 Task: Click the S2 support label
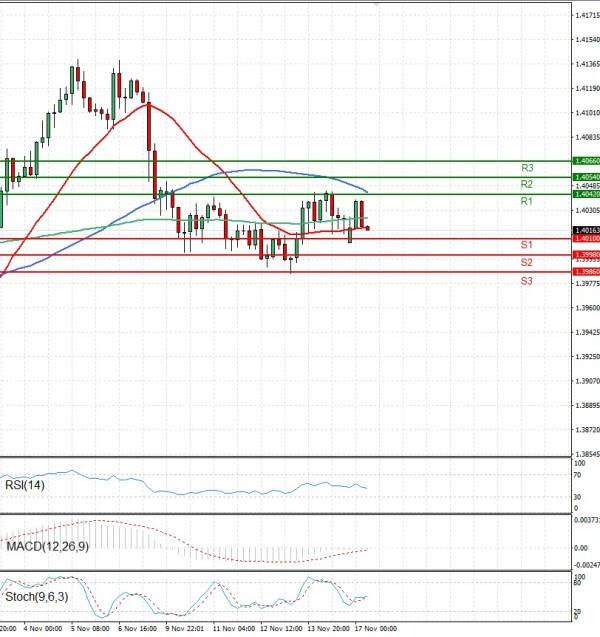point(526,262)
